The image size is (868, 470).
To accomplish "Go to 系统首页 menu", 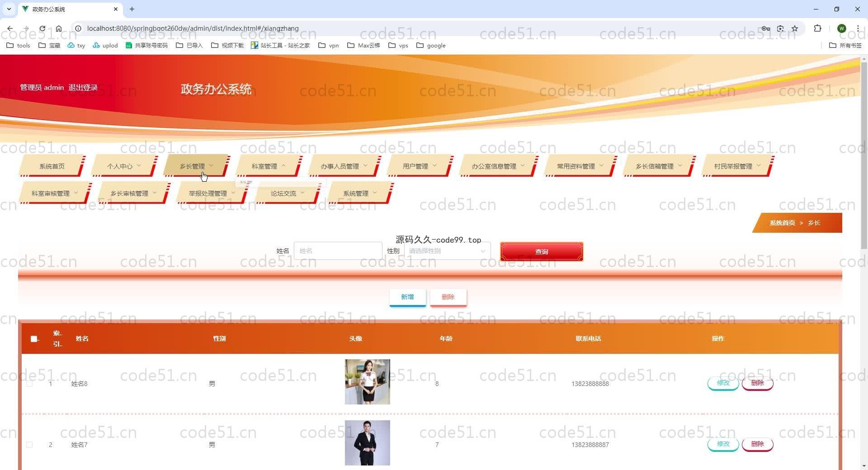I will (x=52, y=166).
